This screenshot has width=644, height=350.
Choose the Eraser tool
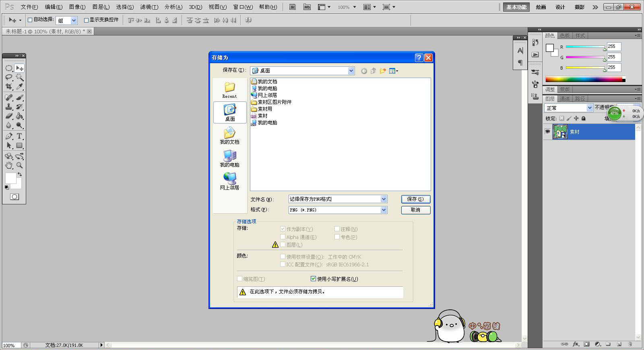9,116
